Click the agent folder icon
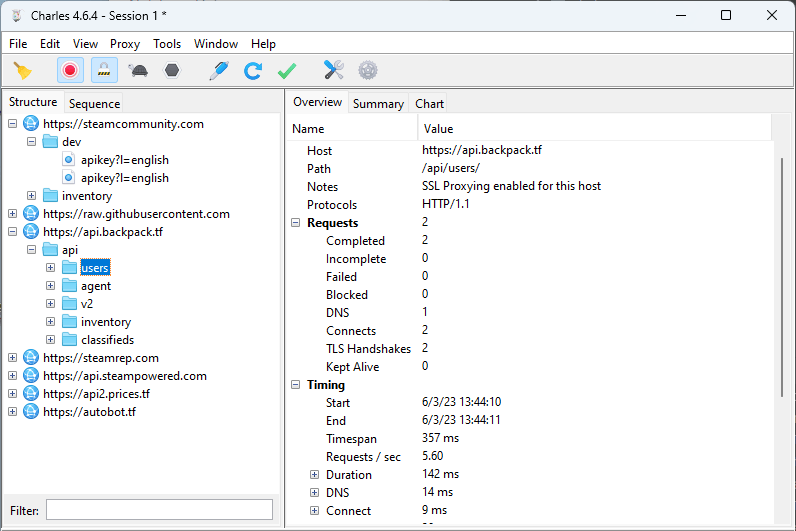This screenshot has height=531, width=796. point(70,285)
